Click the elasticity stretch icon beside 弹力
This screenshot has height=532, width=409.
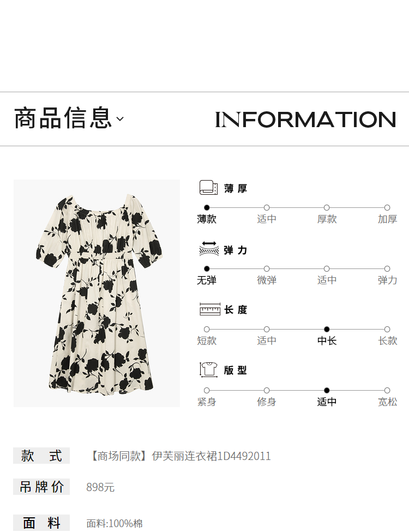tap(209, 248)
